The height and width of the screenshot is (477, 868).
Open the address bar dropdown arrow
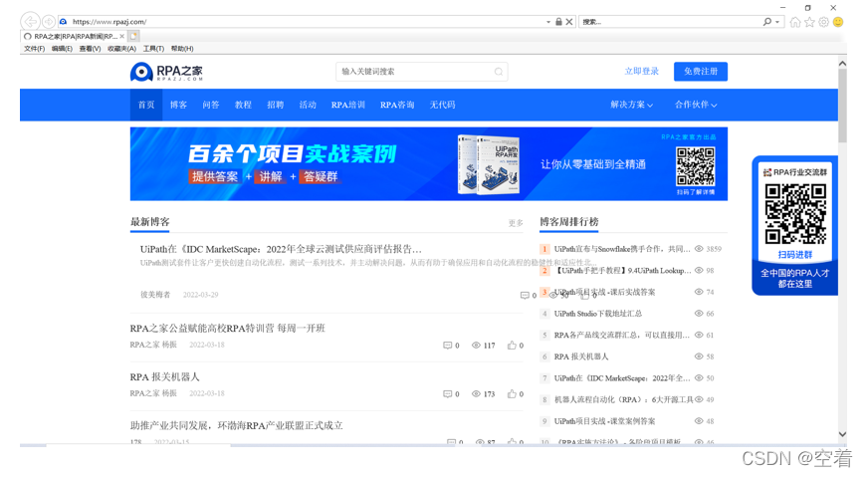pos(548,22)
